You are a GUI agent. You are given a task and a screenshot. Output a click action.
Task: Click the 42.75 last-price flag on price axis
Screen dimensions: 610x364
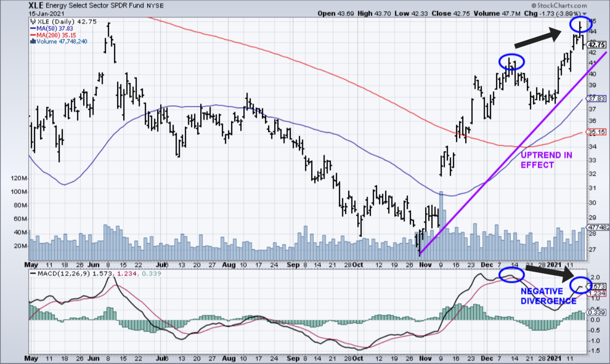pyautogui.click(x=596, y=45)
